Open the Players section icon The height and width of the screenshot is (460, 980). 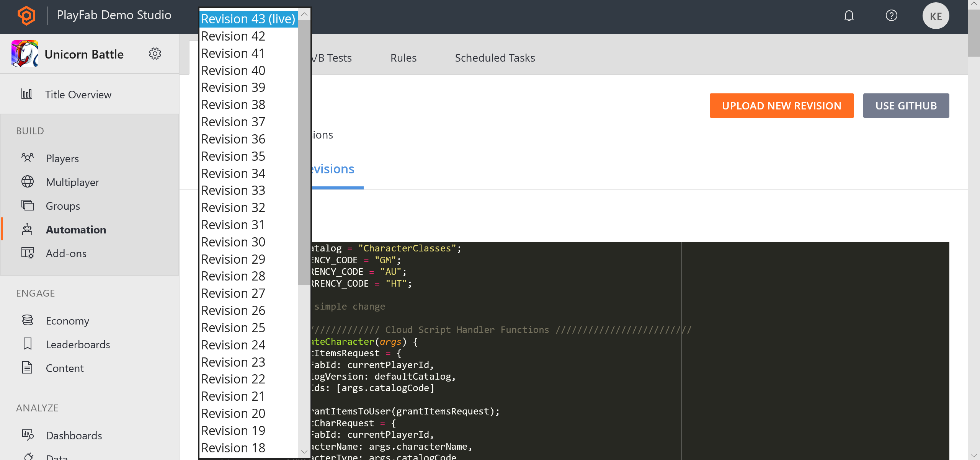[x=27, y=158]
